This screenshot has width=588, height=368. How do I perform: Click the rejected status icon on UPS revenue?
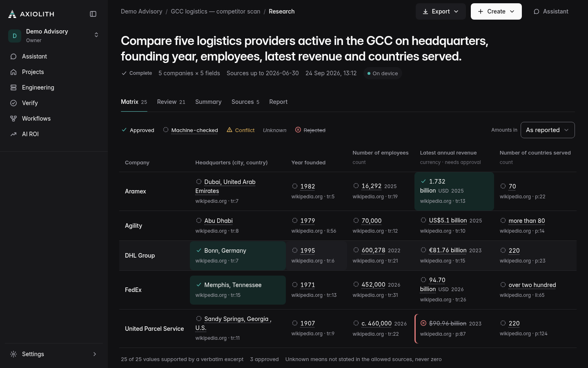point(423,323)
